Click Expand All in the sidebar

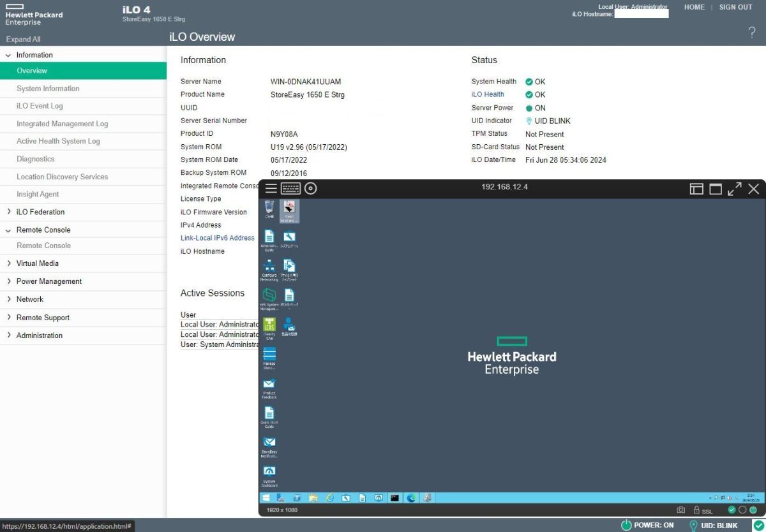[x=24, y=39]
